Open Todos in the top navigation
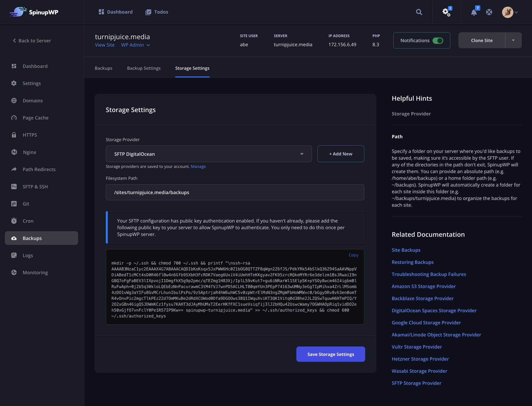532x406 pixels. point(157,12)
